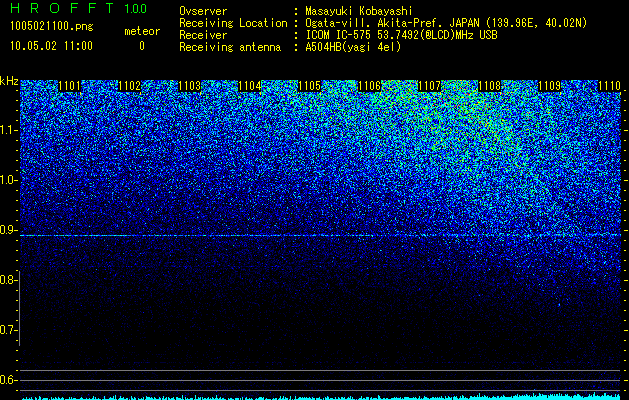Click the 1105 time marker
629x400 pixels.
310,86
